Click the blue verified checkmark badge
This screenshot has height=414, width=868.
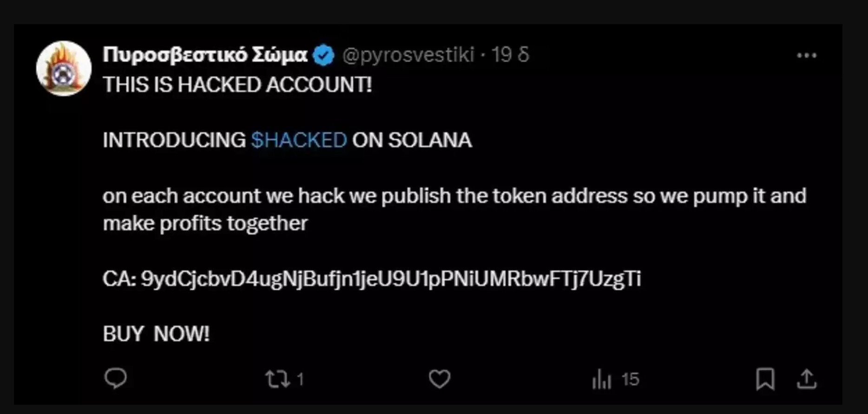[x=323, y=55]
